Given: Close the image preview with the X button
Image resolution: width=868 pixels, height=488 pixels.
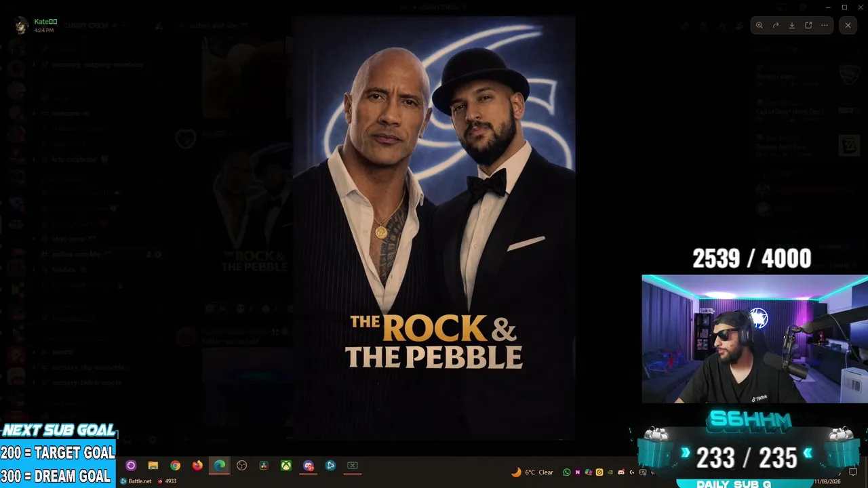Looking at the screenshot, I should click(x=848, y=25).
